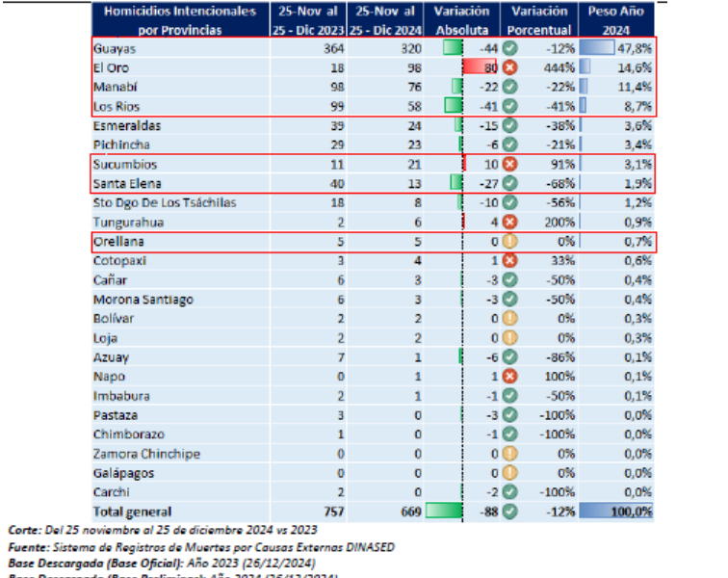Select the red X icon in Sucumbíos row
The image size is (728, 578).
click(x=508, y=165)
